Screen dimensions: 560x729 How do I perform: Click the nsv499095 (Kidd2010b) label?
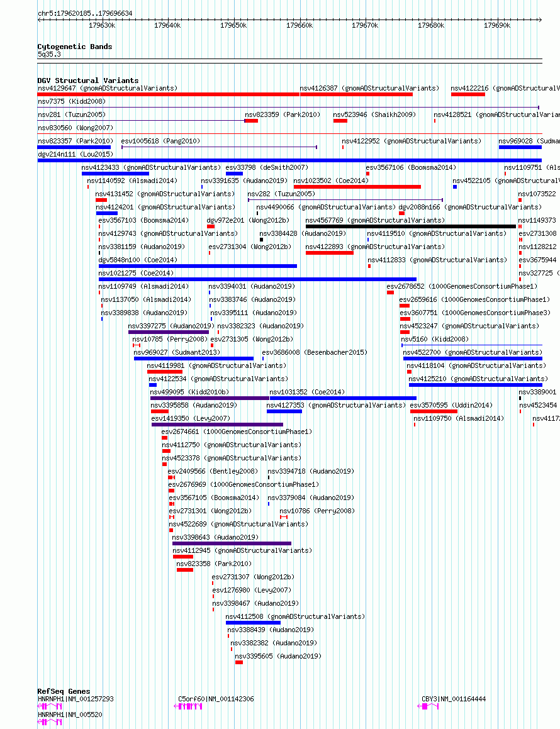pyautogui.click(x=189, y=393)
